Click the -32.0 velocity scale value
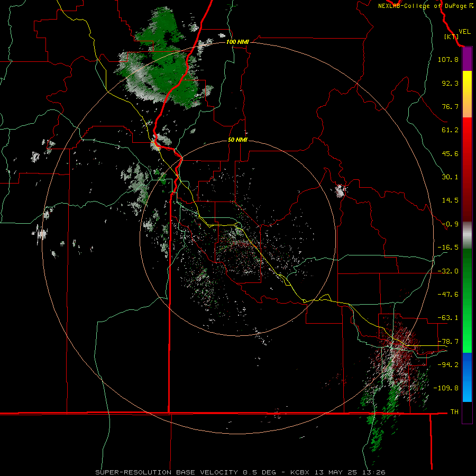 point(448,271)
